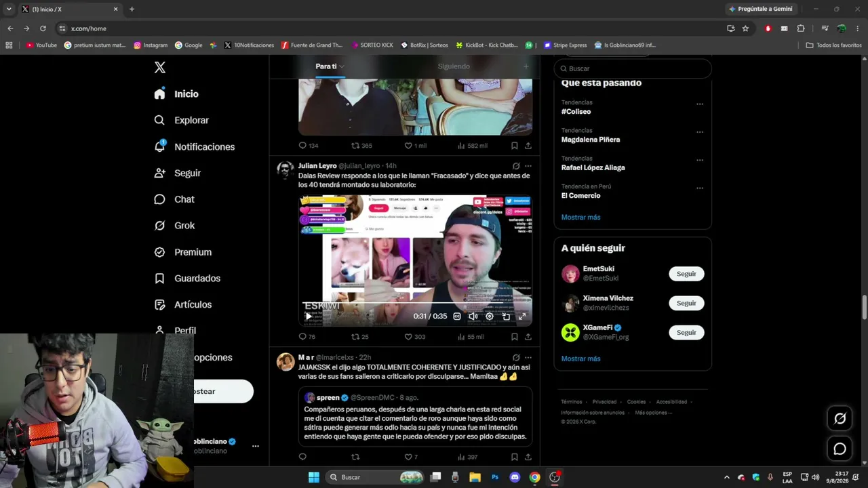Image resolution: width=868 pixels, height=488 pixels.
Task: Open more options for El Comercio trend
Action: point(700,188)
